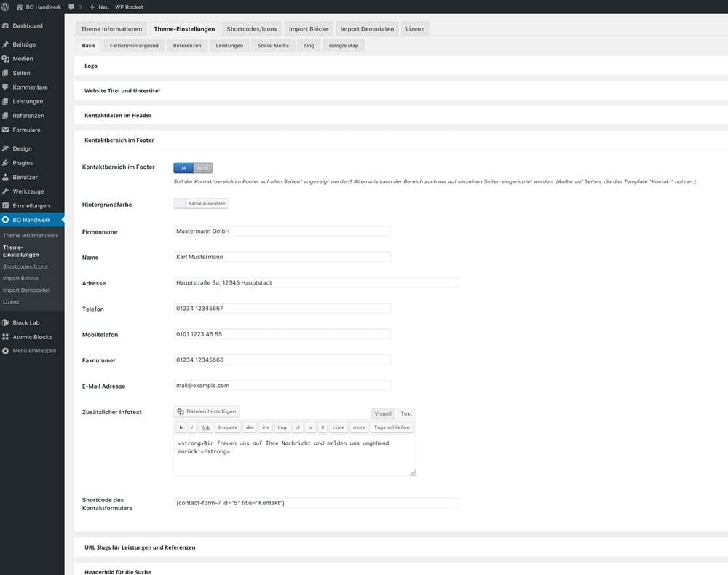Open Einstellungen in the sidebar
The height and width of the screenshot is (575, 728).
(x=31, y=206)
